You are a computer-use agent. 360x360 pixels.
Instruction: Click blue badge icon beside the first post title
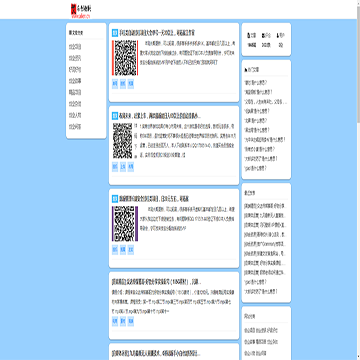115,33
